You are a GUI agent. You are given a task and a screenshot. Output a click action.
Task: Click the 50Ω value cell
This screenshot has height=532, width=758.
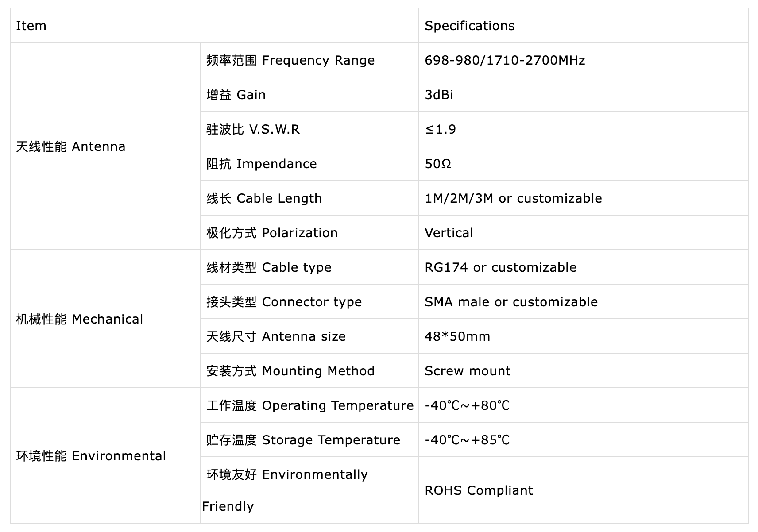(x=438, y=164)
